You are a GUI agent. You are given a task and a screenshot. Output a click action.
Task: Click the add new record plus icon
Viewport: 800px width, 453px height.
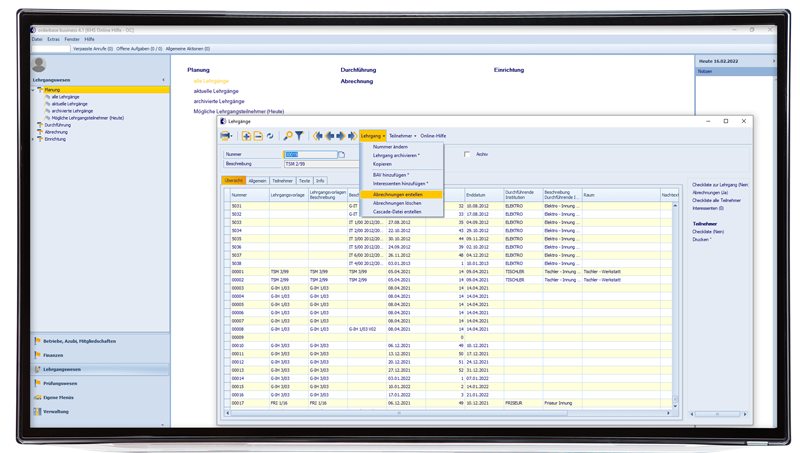(x=246, y=136)
